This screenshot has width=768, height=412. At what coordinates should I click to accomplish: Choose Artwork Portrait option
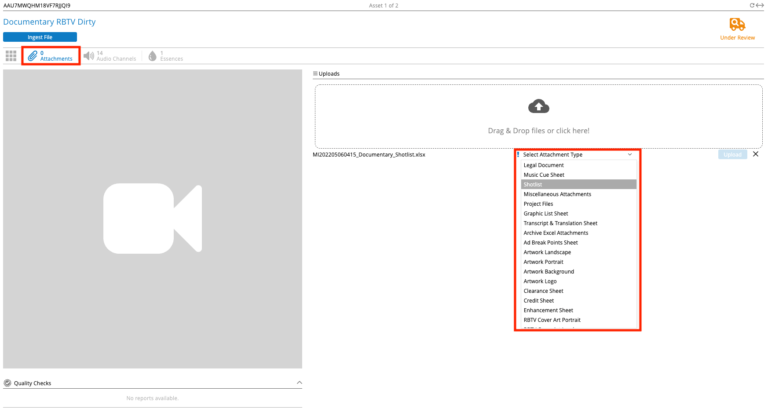pos(578,262)
